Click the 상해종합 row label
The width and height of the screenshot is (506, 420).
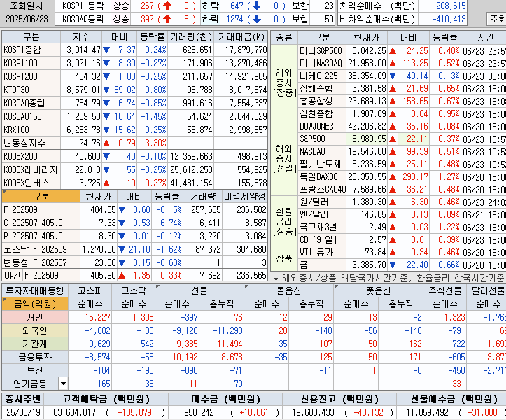tap(322, 88)
